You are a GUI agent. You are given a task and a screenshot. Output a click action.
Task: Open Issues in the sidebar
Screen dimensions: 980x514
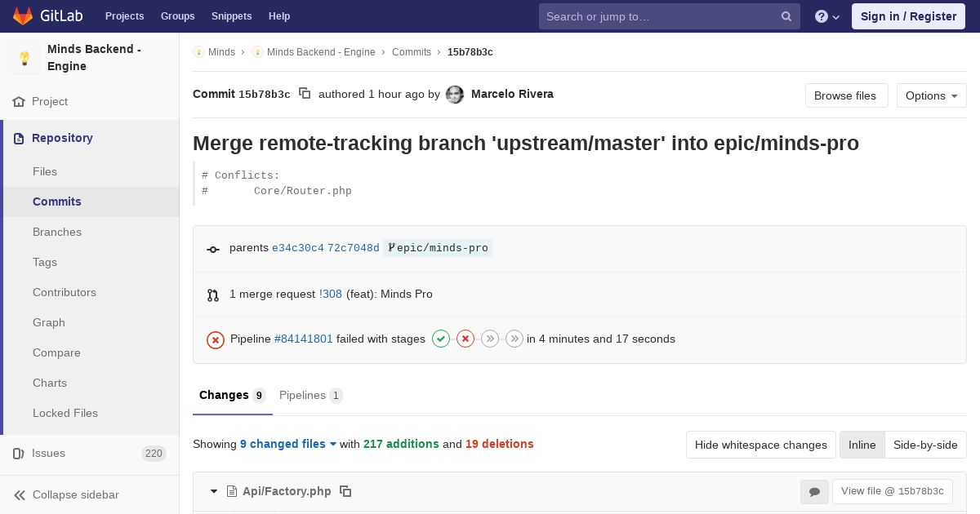(x=48, y=453)
